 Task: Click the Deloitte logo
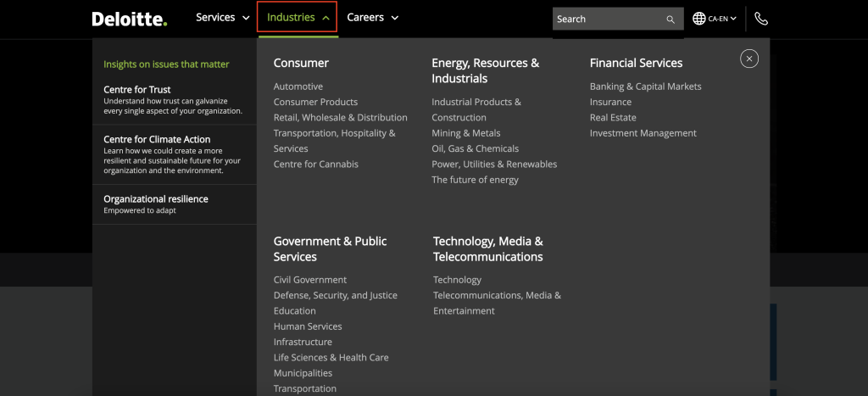[x=130, y=19]
